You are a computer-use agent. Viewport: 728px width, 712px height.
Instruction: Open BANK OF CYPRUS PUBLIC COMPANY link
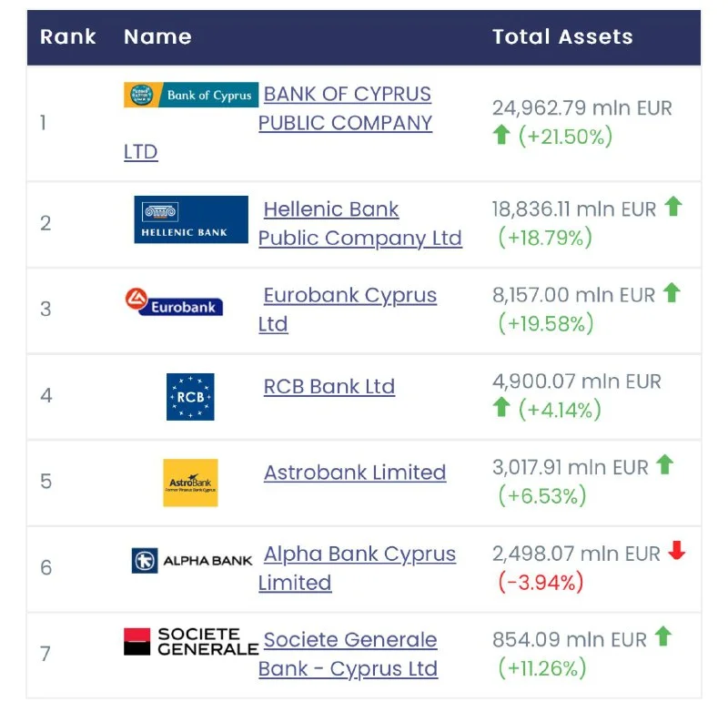pyautogui.click(x=347, y=108)
